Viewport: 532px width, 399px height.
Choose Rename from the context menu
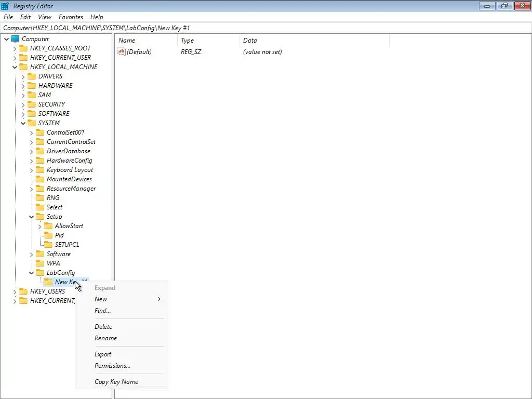122,338
